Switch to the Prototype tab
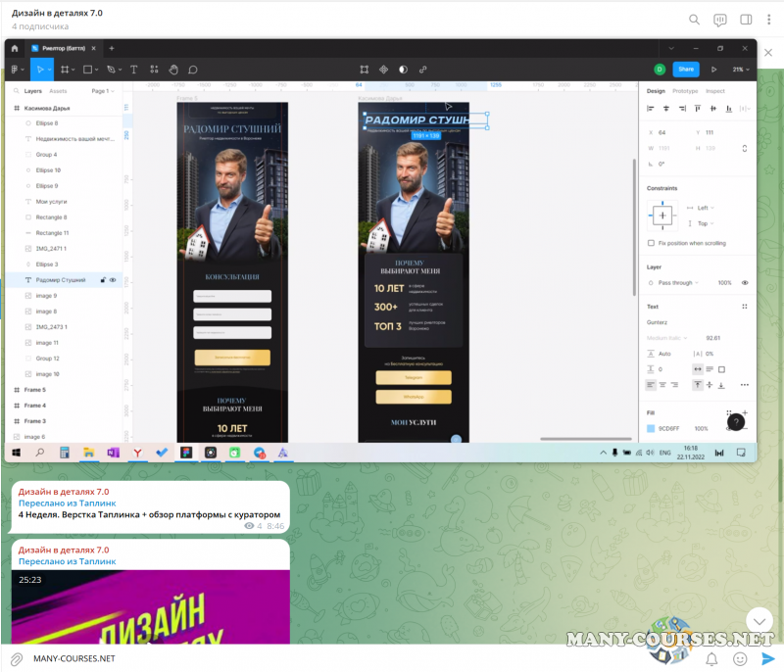 click(x=685, y=90)
